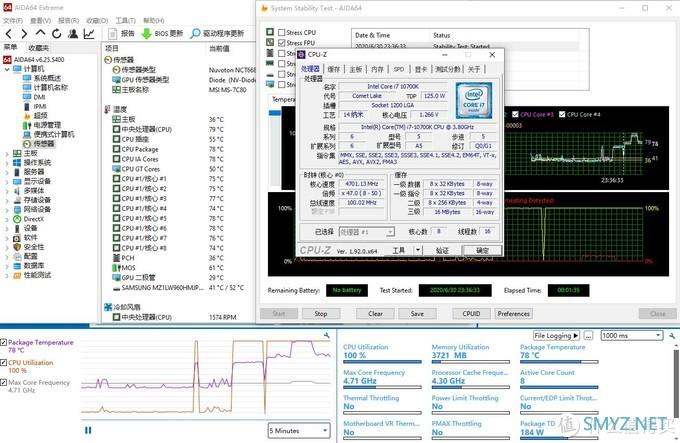Open the 文件(F) menu
Screen dimensions: 680x443
click(13, 20)
